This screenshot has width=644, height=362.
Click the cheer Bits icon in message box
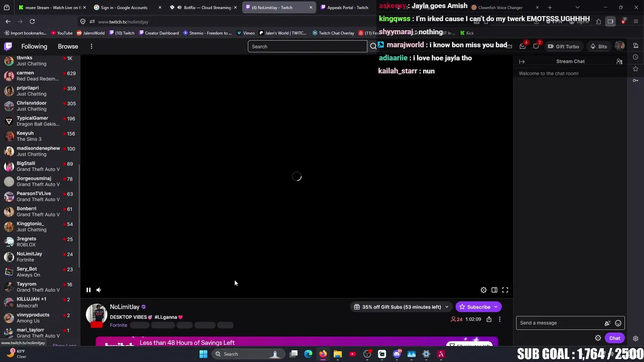coord(607,323)
